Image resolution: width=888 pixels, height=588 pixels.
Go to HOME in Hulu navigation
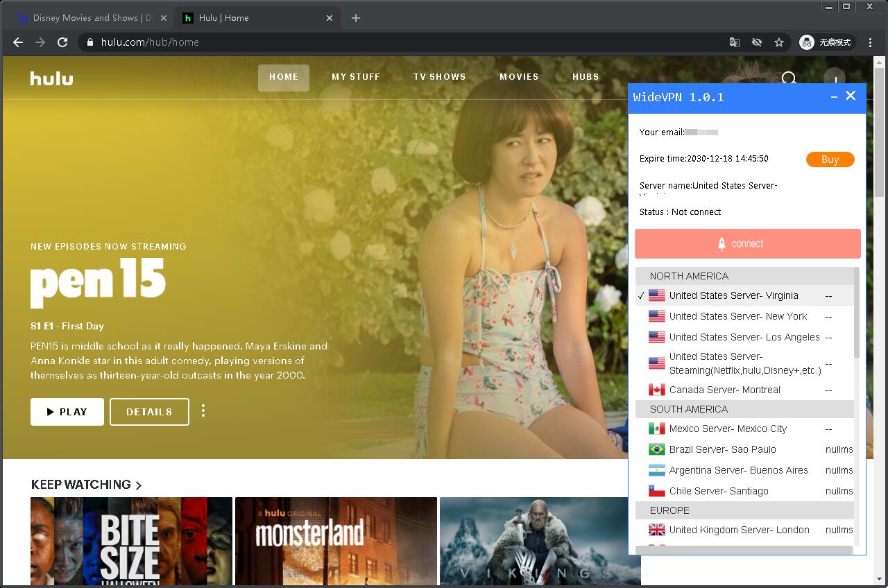[x=284, y=78]
